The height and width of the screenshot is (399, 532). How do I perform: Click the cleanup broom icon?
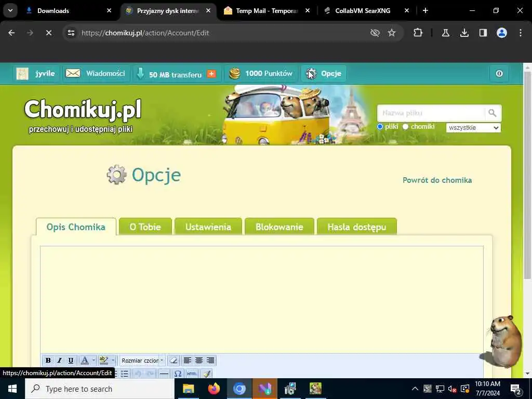click(206, 374)
